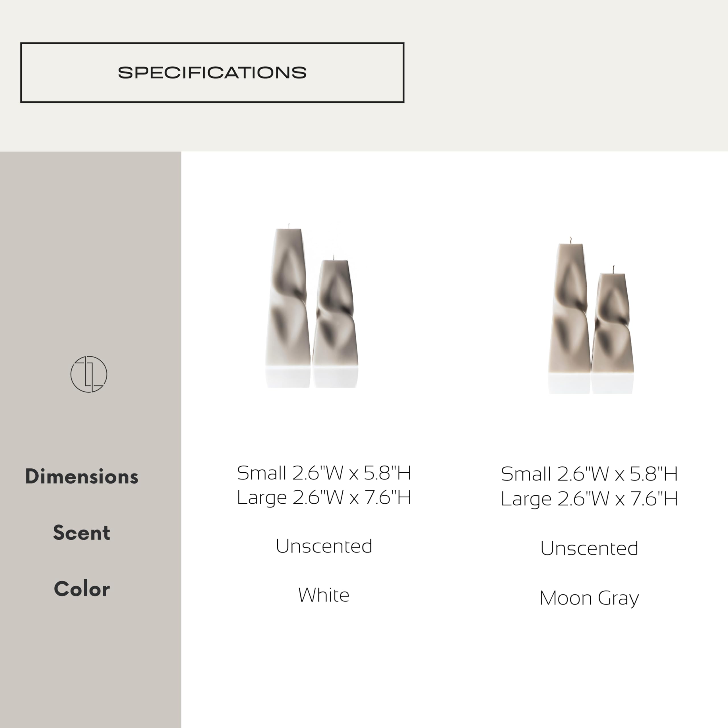
Task: Click the Dimensions row label
Action: click(x=82, y=476)
